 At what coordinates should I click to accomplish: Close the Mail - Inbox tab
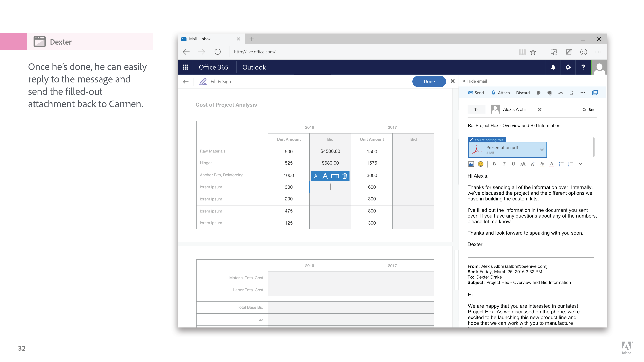click(238, 39)
